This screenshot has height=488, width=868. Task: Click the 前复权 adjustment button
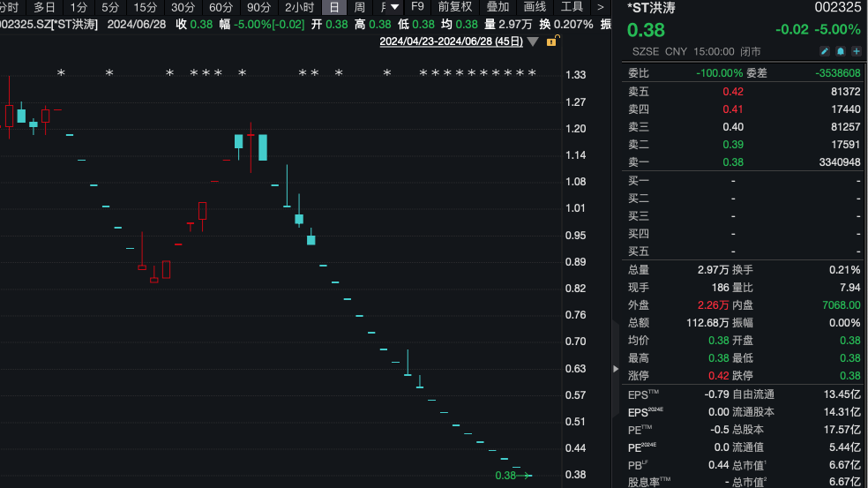point(455,7)
